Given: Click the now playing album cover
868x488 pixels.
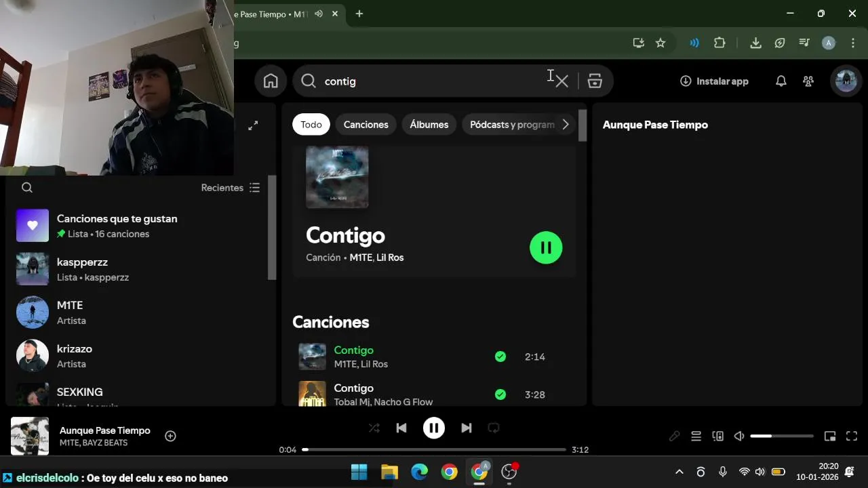Looking at the screenshot, I should [x=30, y=436].
